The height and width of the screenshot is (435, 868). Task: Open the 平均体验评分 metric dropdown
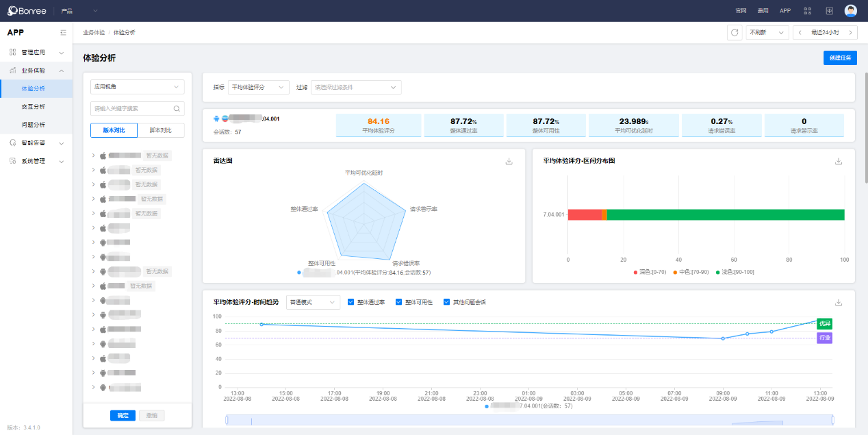pos(259,87)
